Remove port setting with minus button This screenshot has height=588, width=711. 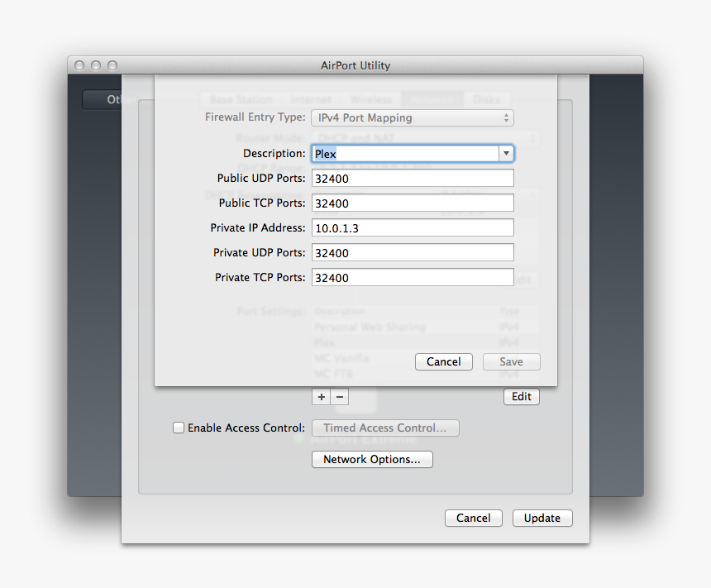tap(340, 397)
